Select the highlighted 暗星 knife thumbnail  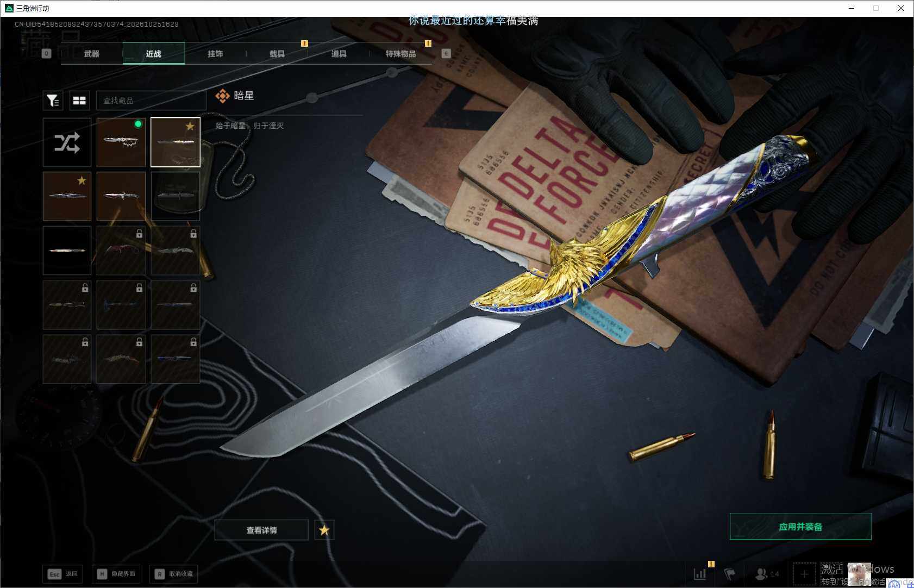click(x=176, y=142)
